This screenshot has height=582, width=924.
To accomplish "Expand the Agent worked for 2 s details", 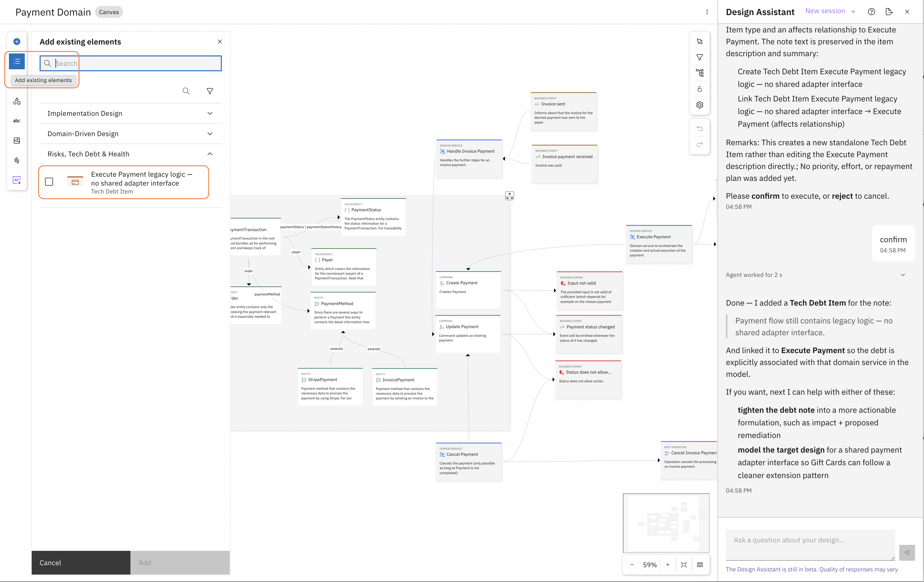I will (x=903, y=275).
